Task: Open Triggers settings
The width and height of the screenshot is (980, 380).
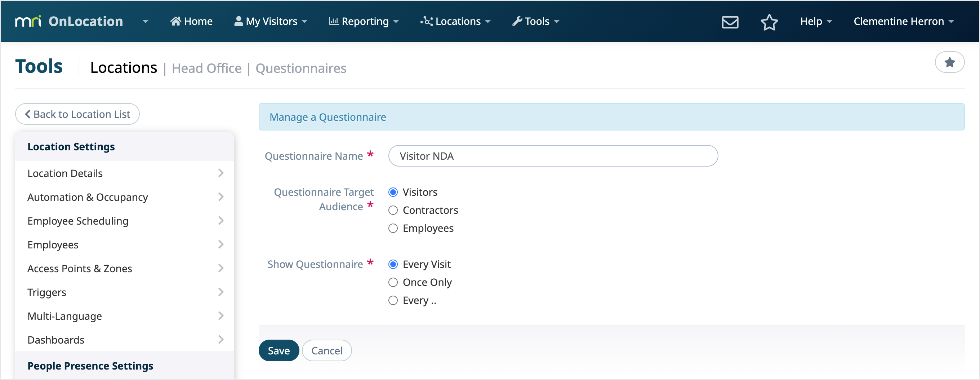Action: (125, 292)
